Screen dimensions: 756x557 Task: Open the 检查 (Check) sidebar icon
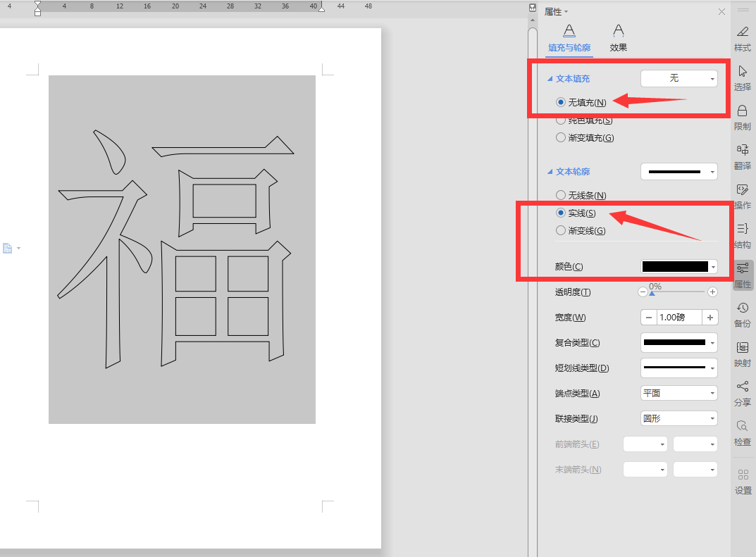(x=743, y=434)
